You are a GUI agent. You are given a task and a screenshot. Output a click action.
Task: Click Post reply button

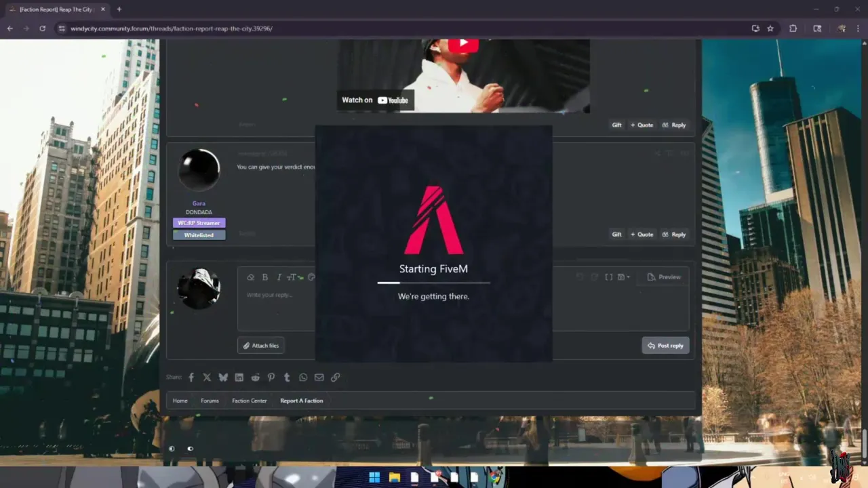tap(665, 346)
